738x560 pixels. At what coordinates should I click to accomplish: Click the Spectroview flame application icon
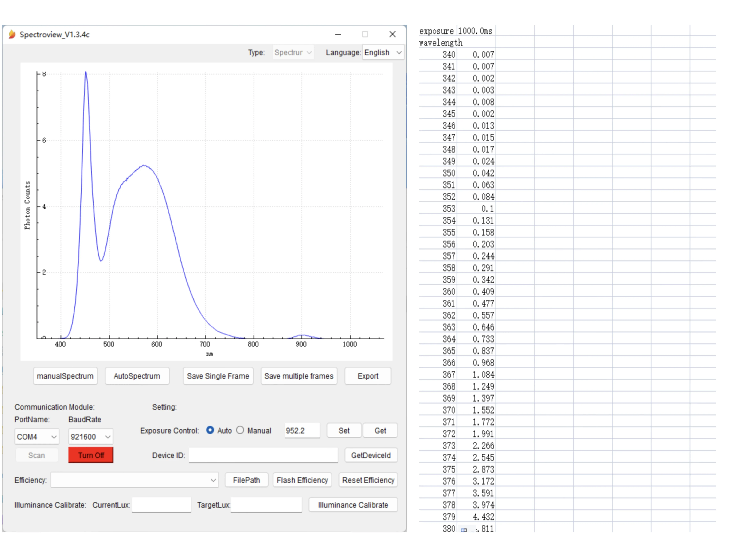[x=12, y=34]
